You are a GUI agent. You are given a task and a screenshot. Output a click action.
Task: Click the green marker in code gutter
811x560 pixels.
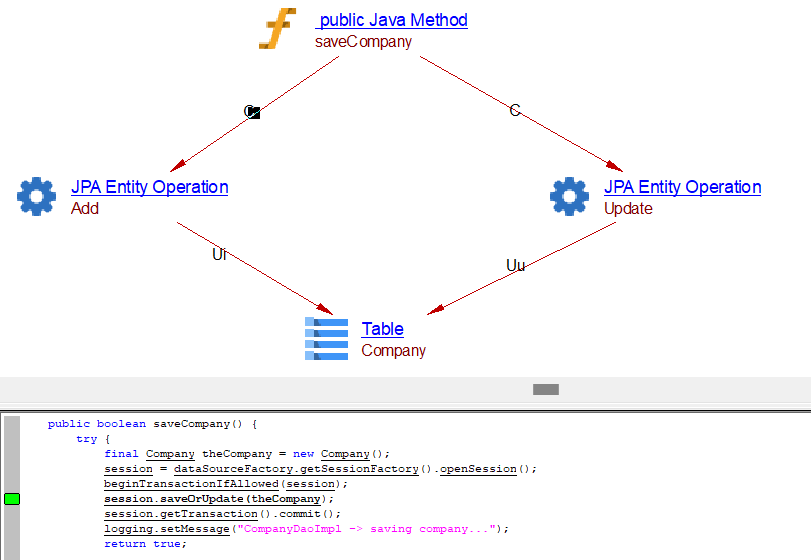[x=12, y=498]
